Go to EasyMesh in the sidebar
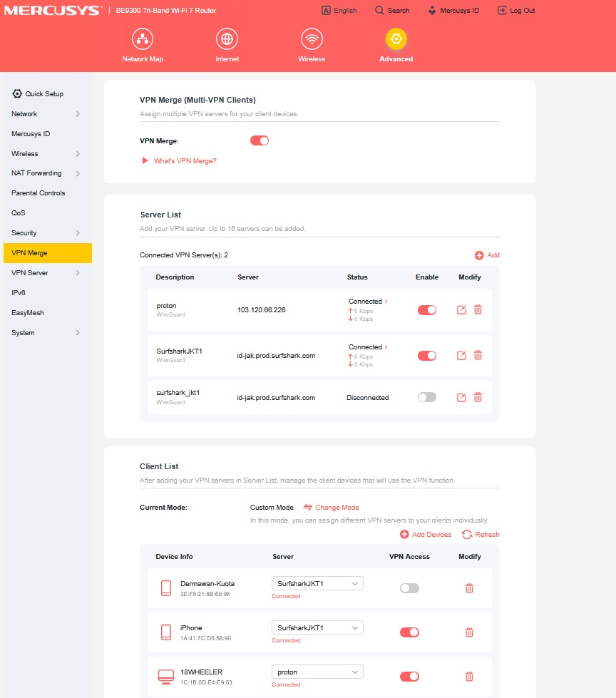The image size is (616, 698). tap(28, 312)
